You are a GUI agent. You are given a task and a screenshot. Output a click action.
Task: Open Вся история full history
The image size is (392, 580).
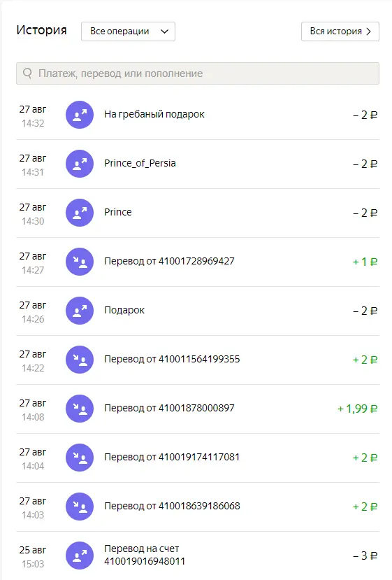(340, 31)
